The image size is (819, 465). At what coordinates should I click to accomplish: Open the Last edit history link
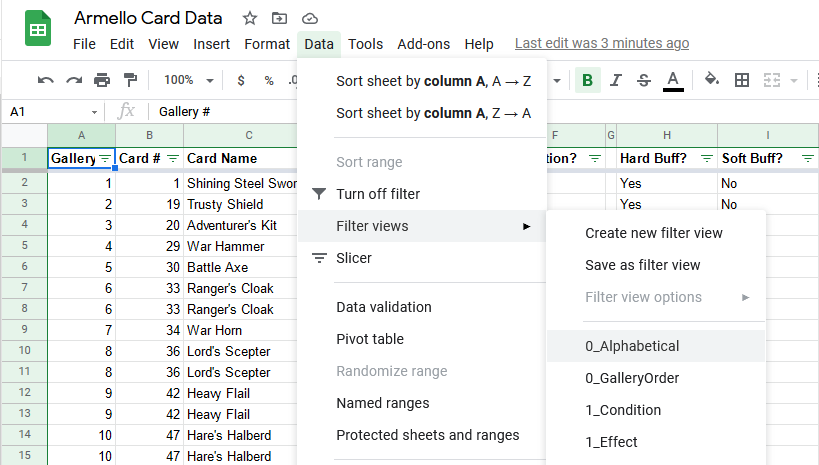[601, 44]
